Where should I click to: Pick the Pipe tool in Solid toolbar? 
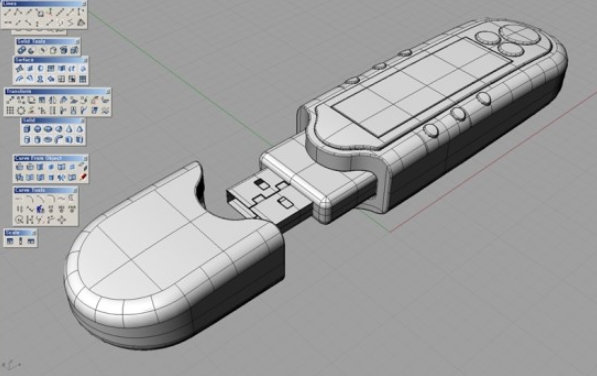[58, 140]
